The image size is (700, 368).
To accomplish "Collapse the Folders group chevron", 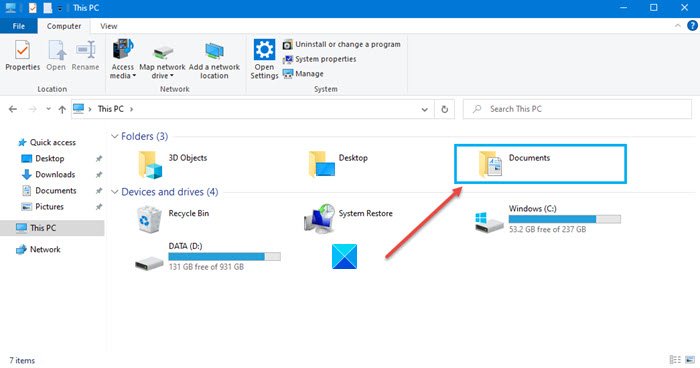I will (x=115, y=136).
